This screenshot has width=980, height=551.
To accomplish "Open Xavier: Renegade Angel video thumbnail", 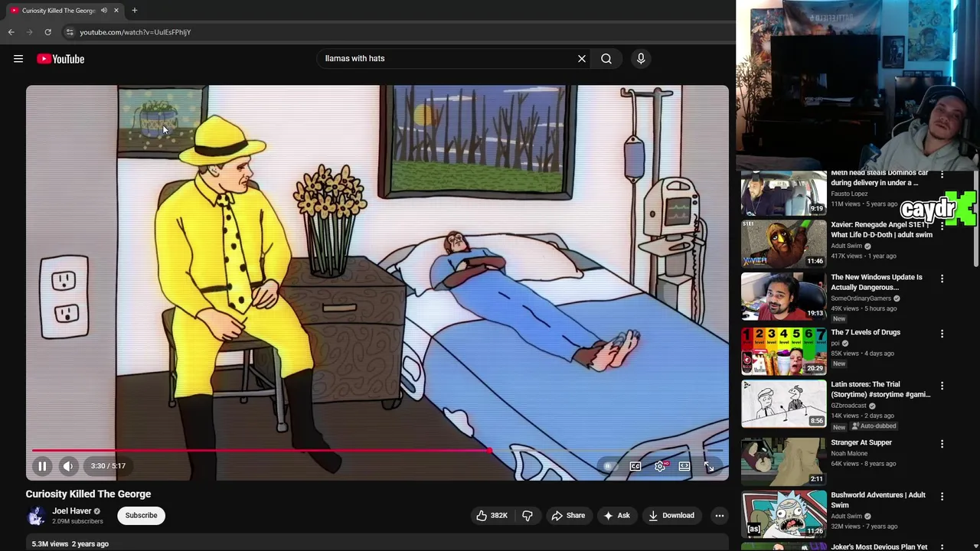I will [783, 243].
